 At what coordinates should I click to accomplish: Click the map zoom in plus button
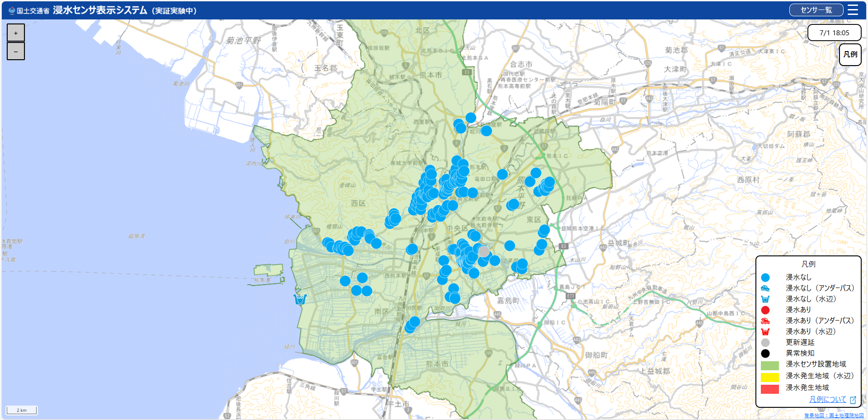[16, 33]
